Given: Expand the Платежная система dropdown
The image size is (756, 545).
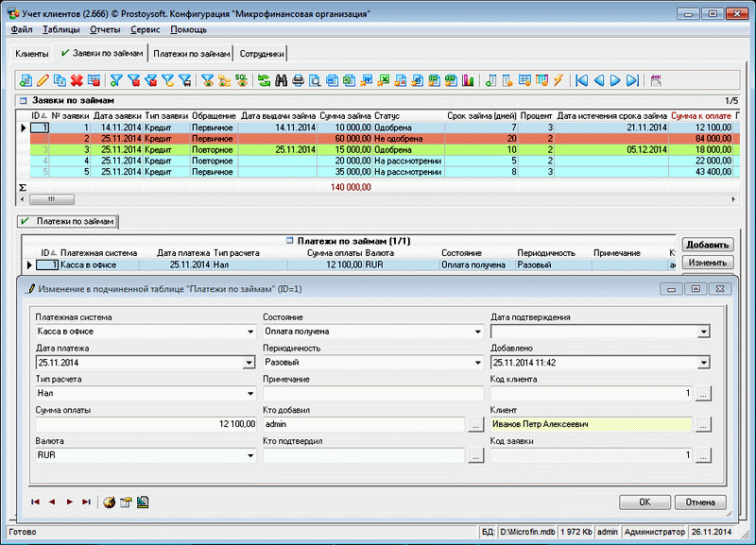Looking at the screenshot, I should point(250,332).
